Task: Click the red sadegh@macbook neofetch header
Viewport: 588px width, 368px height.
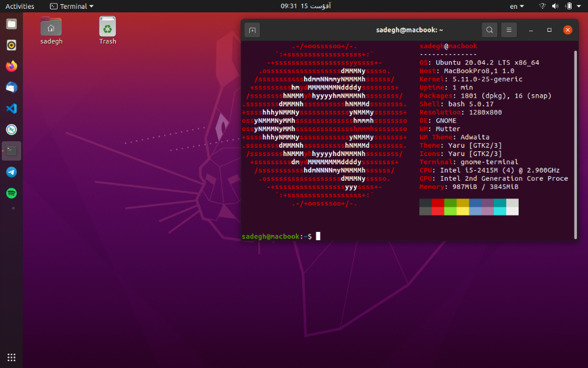Action: click(x=448, y=46)
